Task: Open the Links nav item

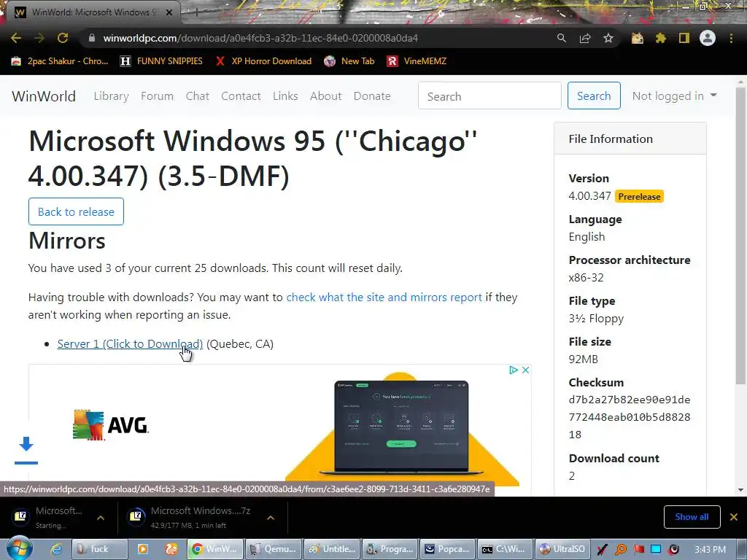Action: pos(285,96)
